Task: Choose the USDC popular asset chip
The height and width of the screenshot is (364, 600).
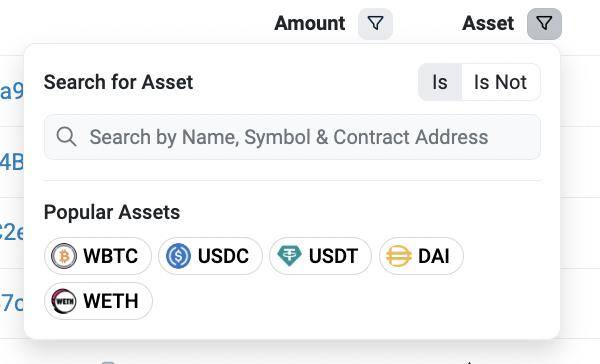Action: (x=210, y=256)
